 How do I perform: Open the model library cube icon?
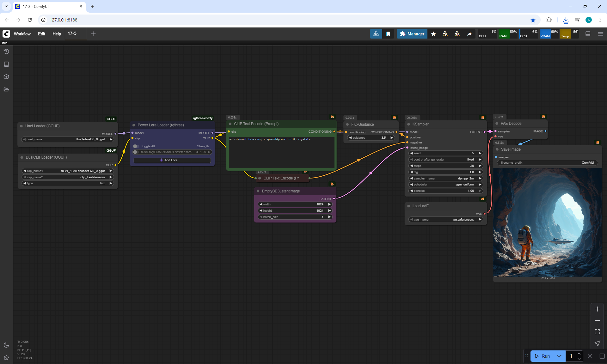[6, 77]
